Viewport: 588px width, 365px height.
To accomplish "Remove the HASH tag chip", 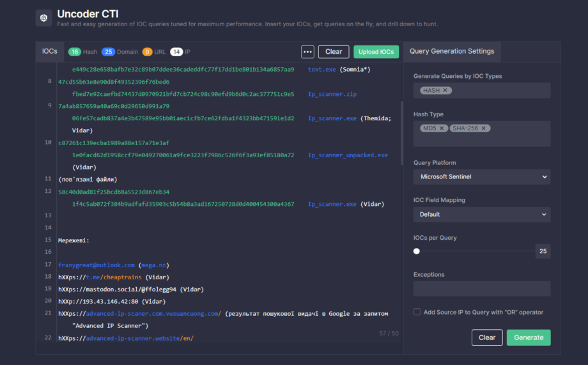I will click(445, 91).
